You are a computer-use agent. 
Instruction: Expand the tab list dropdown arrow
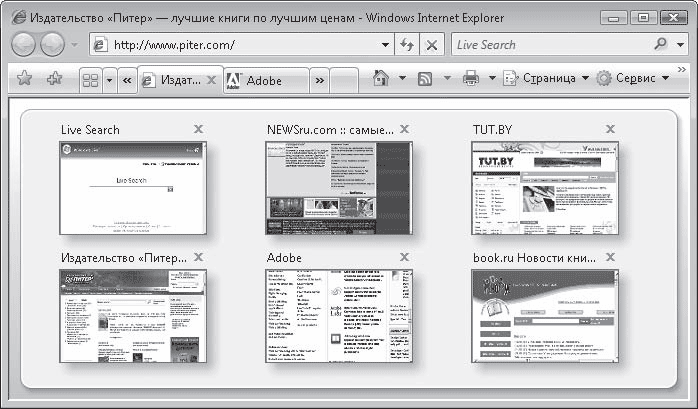click(109, 79)
